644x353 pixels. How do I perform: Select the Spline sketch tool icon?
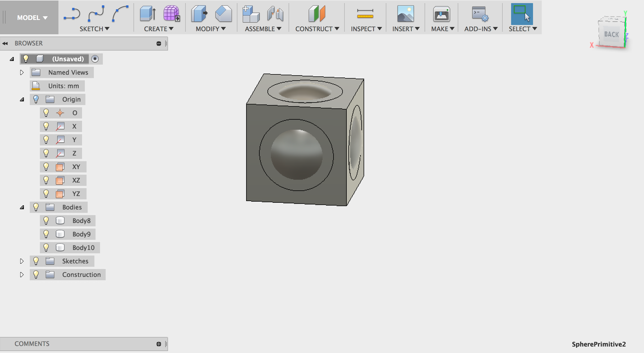(x=96, y=13)
